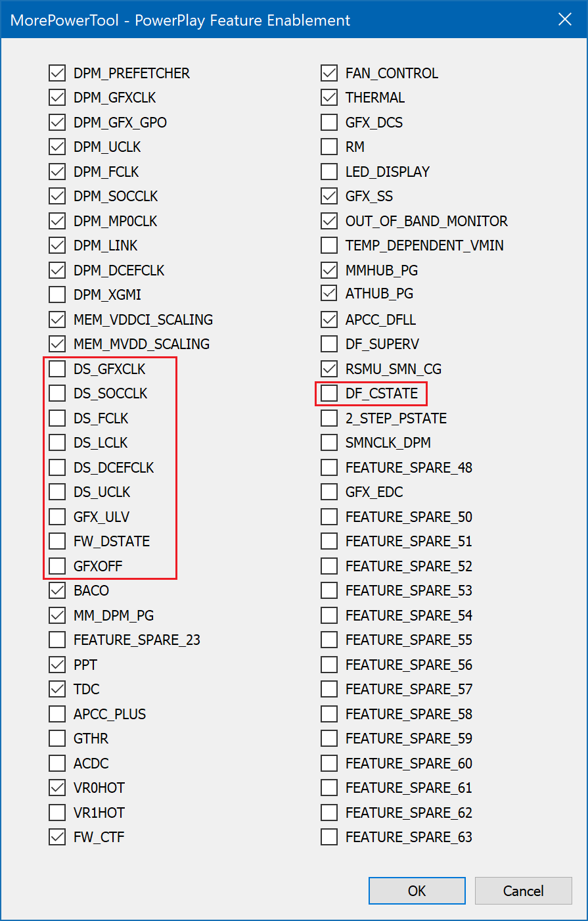Uncheck the PPT feature

click(x=58, y=665)
